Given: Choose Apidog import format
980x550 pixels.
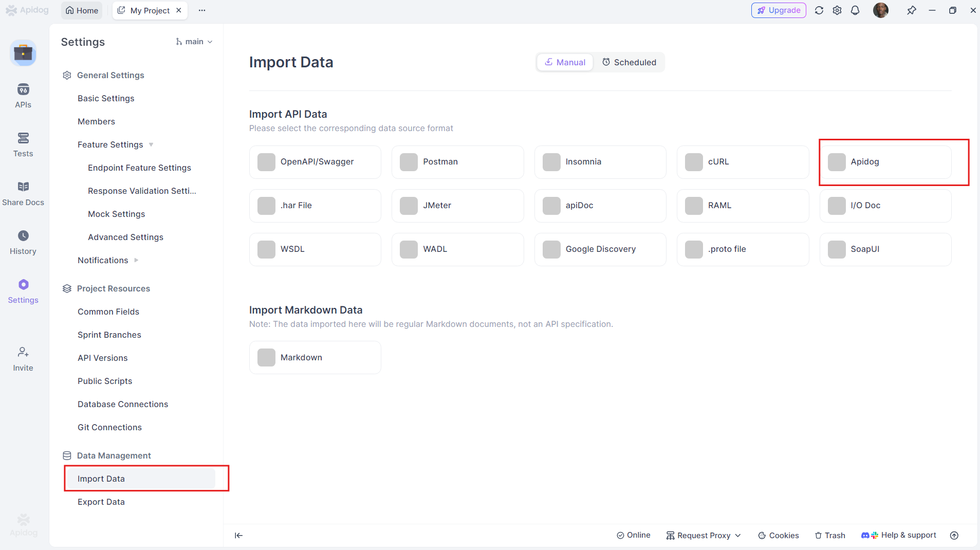Looking at the screenshot, I should click(885, 162).
